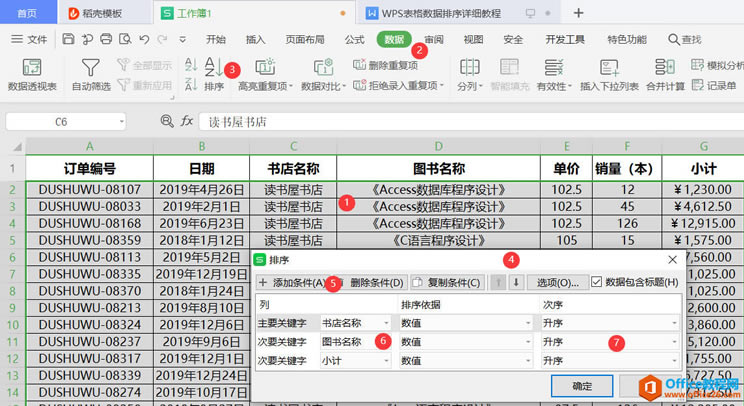Click 删除重复项 in the ribbon
Image resolution: width=744 pixels, height=406 pixels.
[385, 65]
